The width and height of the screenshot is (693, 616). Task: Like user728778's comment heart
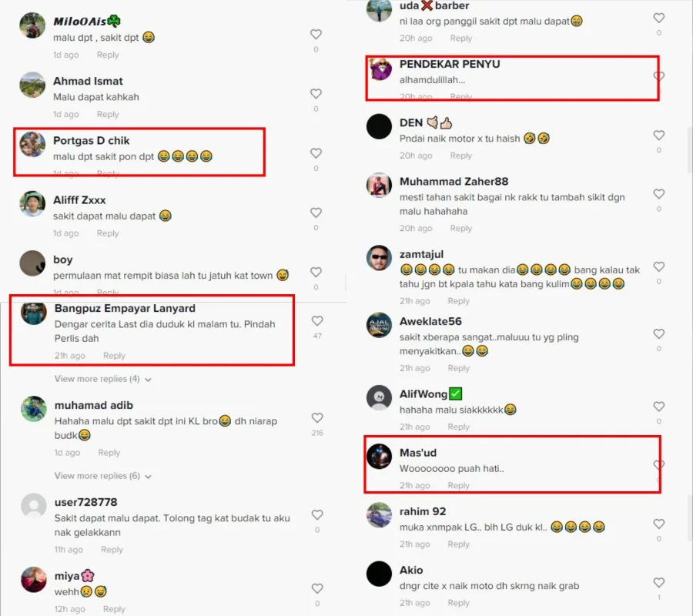pyautogui.click(x=317, y=515)
